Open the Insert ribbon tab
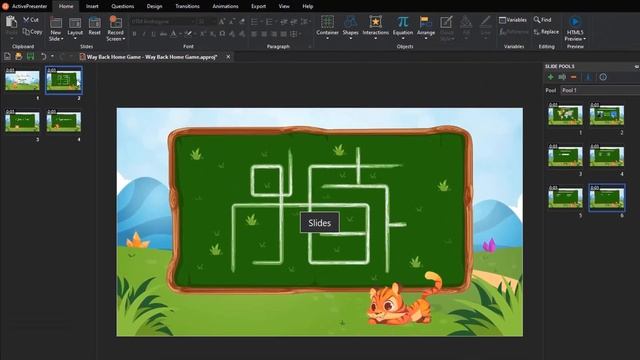 92,6
